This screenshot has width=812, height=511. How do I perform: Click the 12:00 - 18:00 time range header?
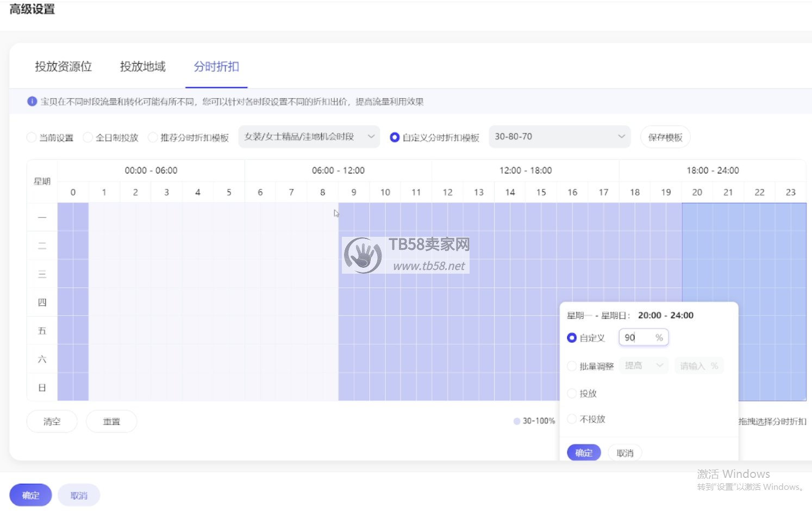point(526,171)
